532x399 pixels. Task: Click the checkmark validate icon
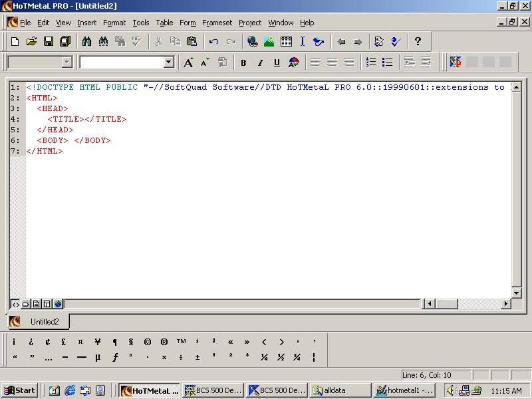[396, 42]
